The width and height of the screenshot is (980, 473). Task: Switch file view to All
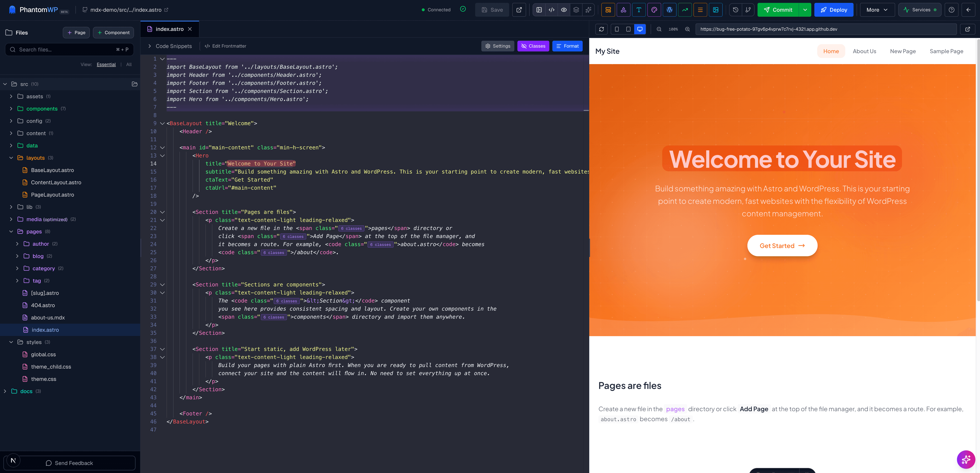[x=129, y=65]
